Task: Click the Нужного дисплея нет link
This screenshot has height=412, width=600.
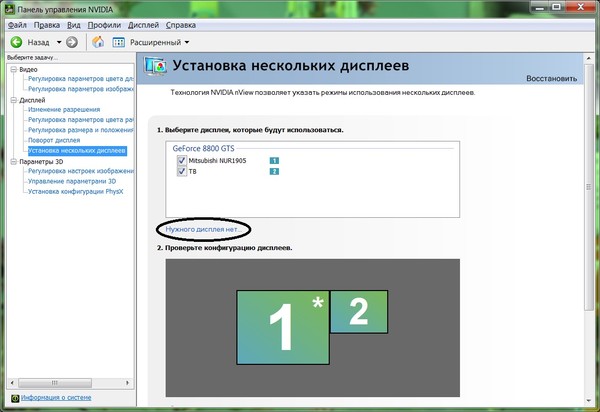Action: point(202,230)
